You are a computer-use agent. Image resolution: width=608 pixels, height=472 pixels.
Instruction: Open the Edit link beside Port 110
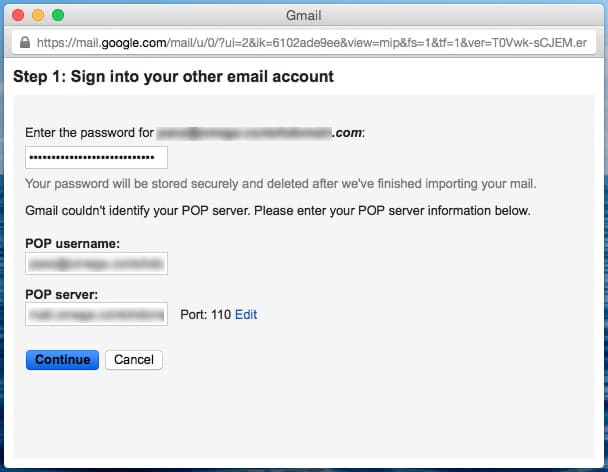coord(246,314)
